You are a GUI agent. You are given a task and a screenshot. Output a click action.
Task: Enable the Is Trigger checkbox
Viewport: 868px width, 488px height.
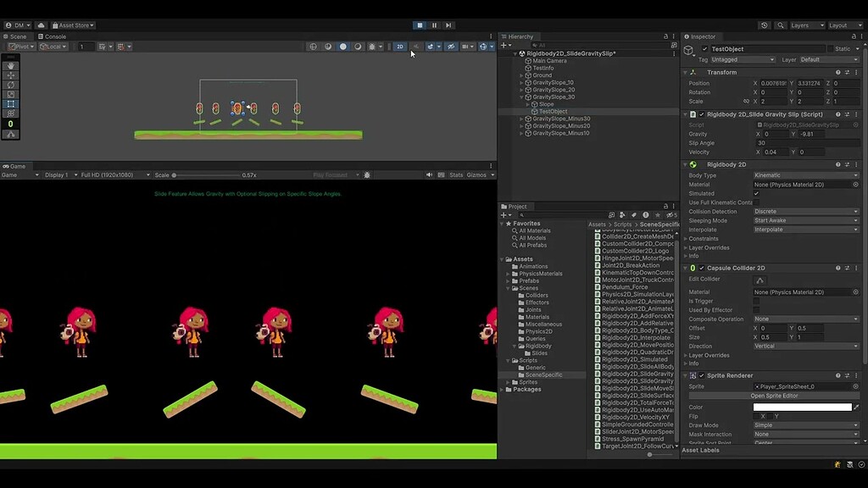[x=757, y=301]
